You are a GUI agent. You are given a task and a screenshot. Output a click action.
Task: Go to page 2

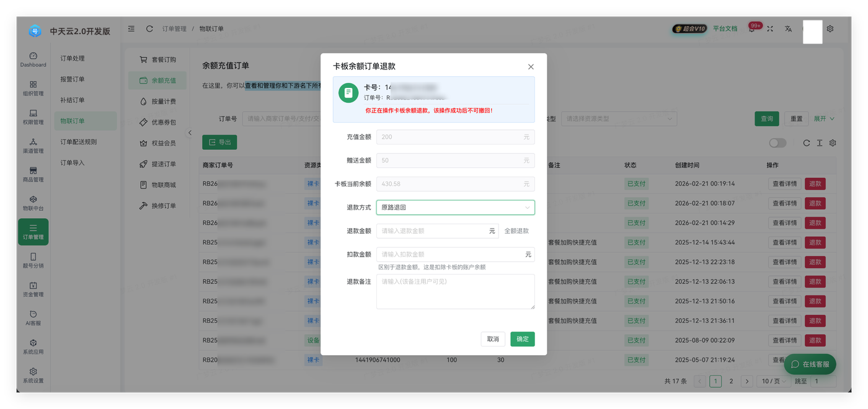[731, 381]
